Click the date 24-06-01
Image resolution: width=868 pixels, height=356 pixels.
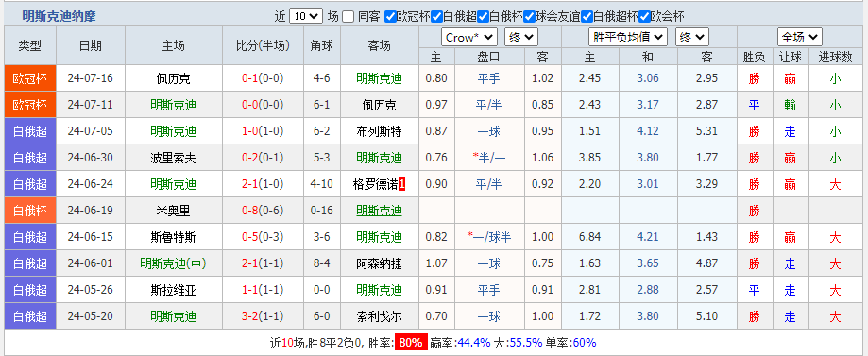click(x=91, y=263)
